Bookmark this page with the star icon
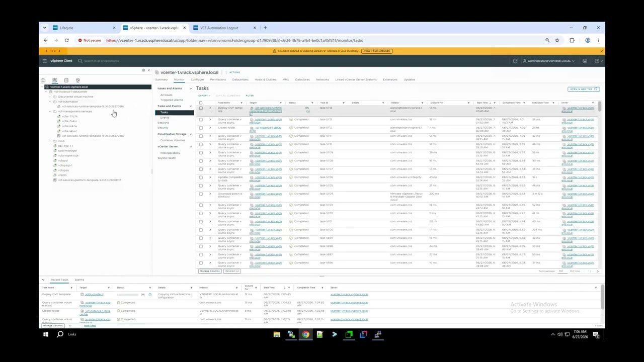The width and height of the screenshot is (644, 362). click(x=557, y=40)
